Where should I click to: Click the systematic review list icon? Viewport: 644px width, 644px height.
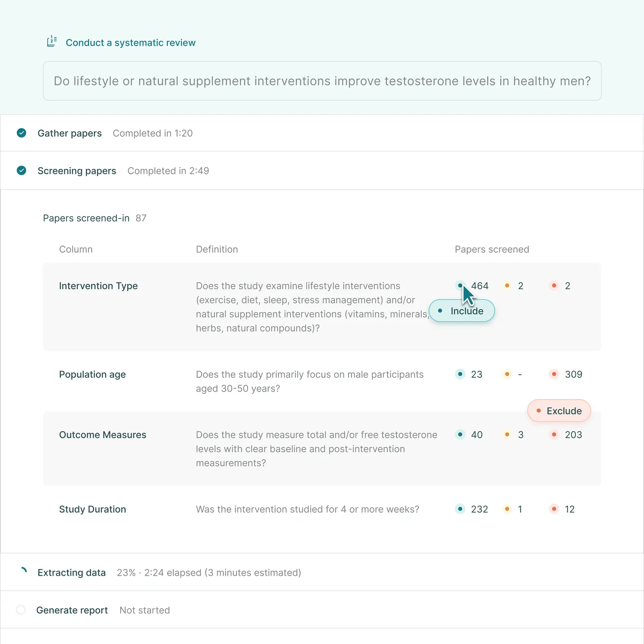point(52,42)
